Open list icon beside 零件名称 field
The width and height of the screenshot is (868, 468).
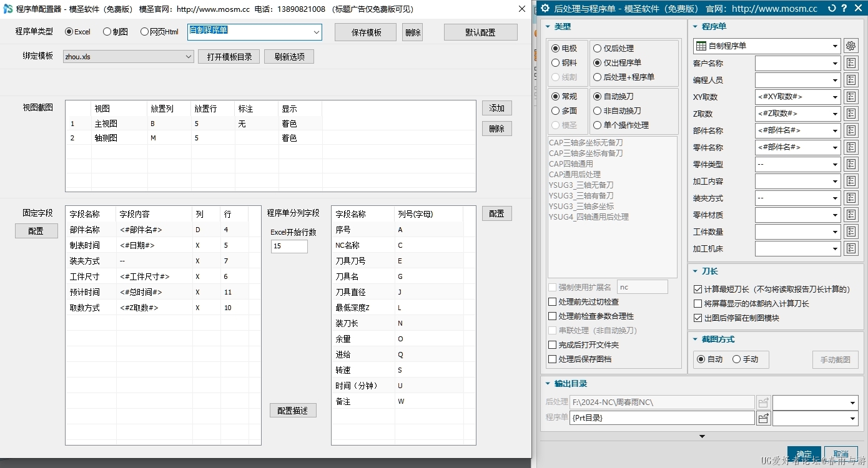coord(851,147)
